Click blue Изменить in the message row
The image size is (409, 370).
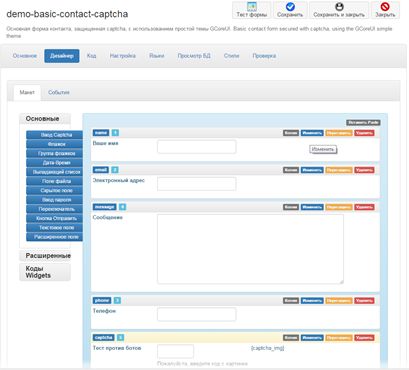pos(312,207)
